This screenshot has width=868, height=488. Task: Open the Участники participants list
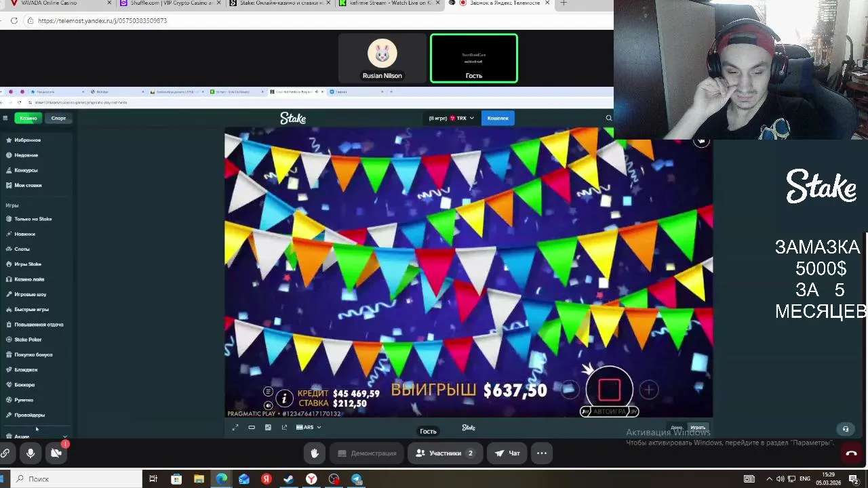pos(446,453)
